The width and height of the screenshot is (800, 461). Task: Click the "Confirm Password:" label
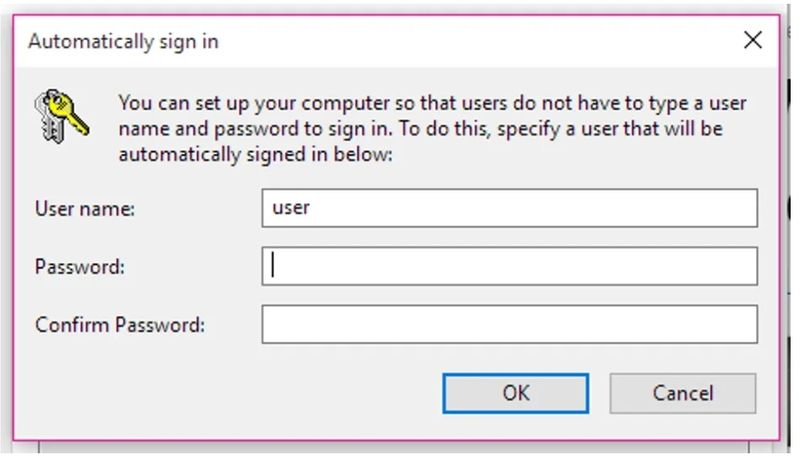click(120, 326)
